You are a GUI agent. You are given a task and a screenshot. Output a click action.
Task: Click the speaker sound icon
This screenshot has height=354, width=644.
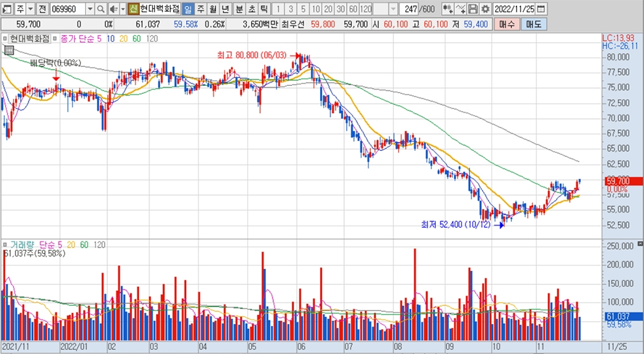[x=114, y=9]
